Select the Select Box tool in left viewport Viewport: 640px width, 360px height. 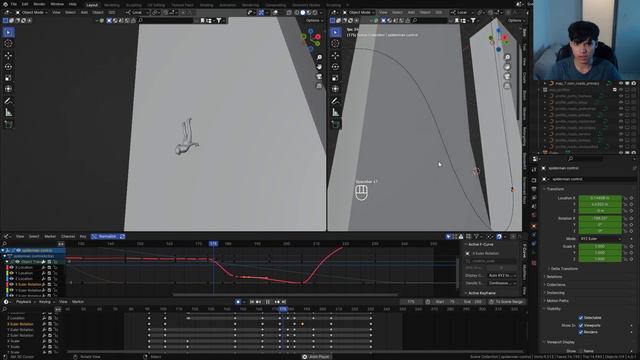(8, 32)
